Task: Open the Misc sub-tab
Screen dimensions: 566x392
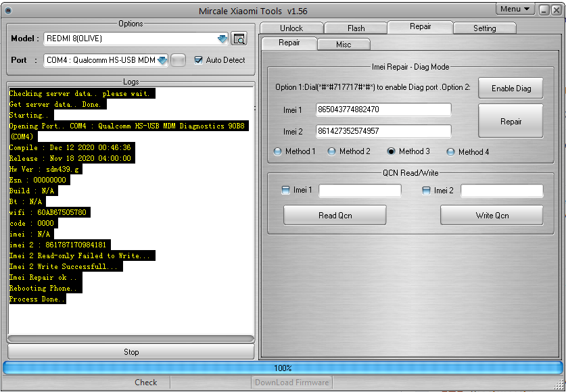Action: [344, 45]
